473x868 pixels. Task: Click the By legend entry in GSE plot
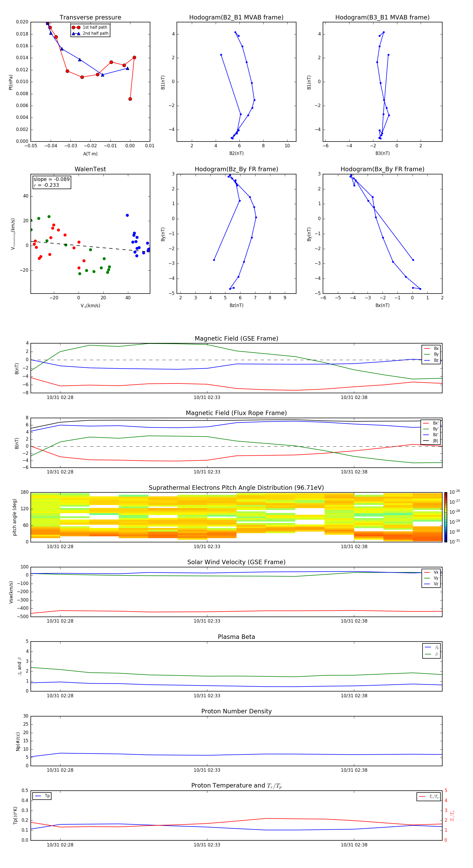(x=431, y=354)
